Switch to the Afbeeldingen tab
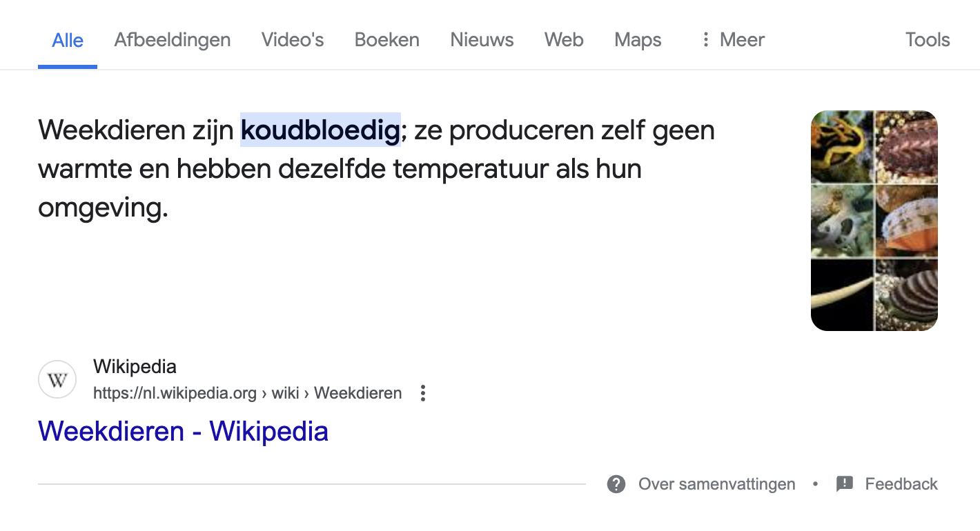980x531 pixels. coord(173,40)
